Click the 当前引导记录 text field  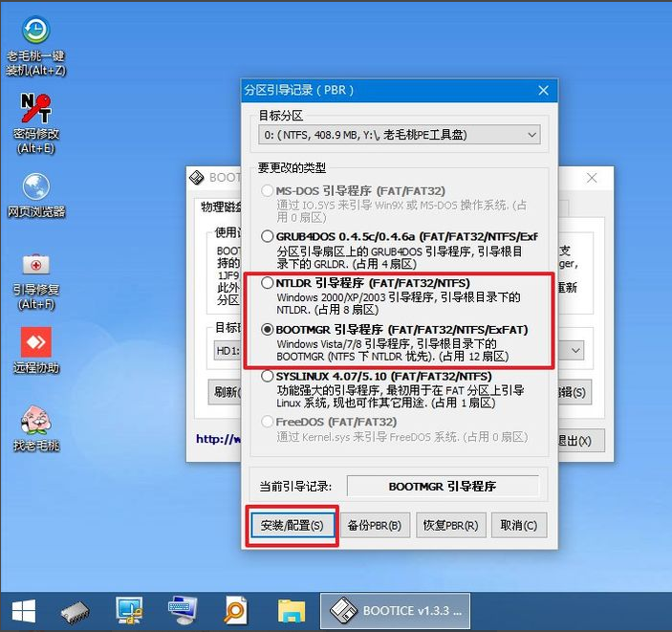442,486
